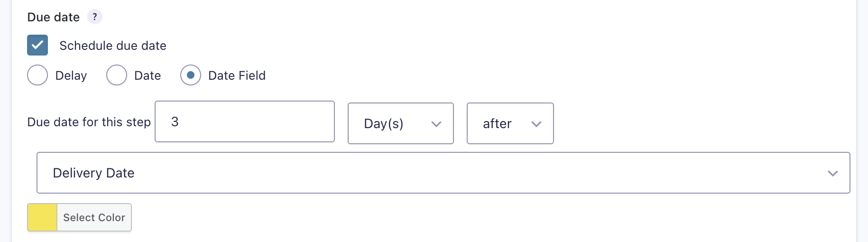
Task: Click the chevron arrow beside after
Action: [536, 124]
